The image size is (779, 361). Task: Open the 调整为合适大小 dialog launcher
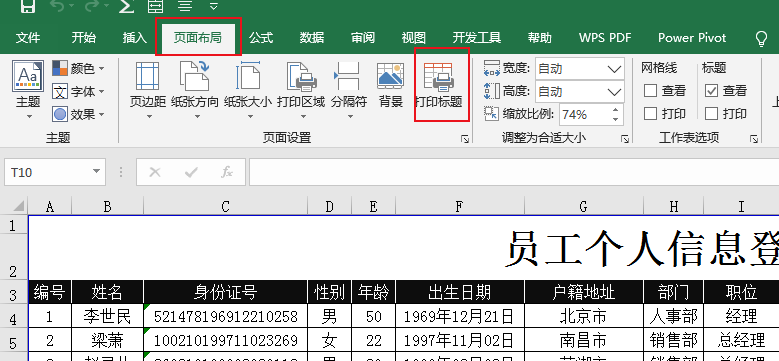click(625, 139)
